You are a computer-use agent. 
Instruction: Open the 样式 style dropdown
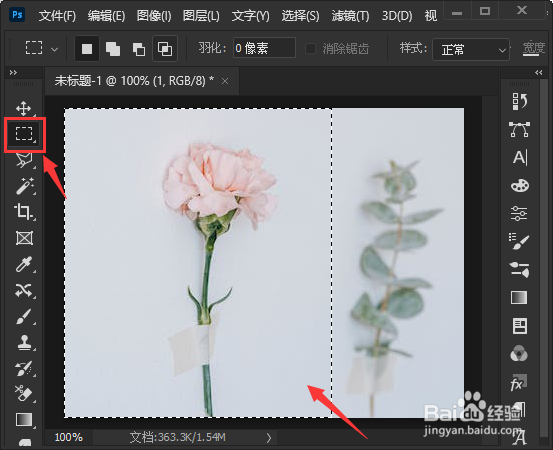coord(471,49)
